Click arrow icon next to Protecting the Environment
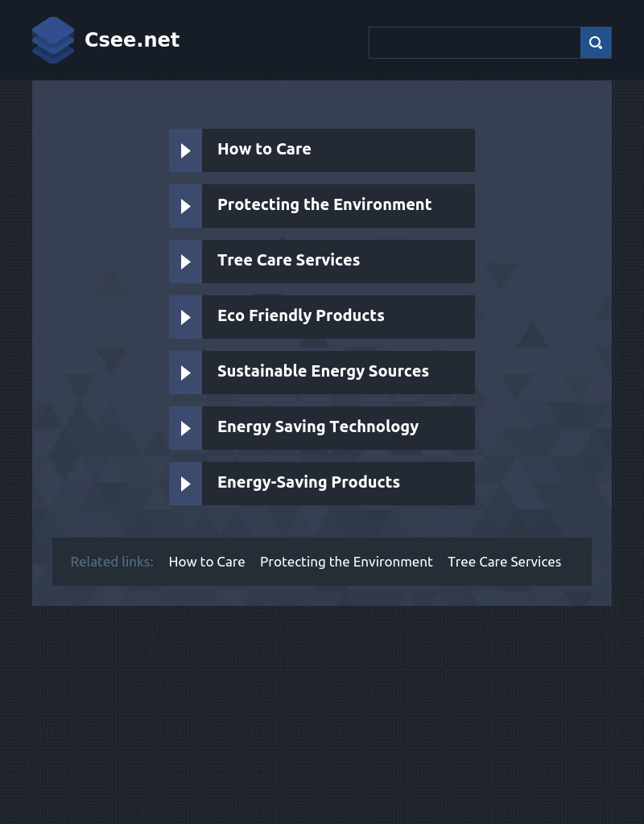 click(x=185, y=206)
